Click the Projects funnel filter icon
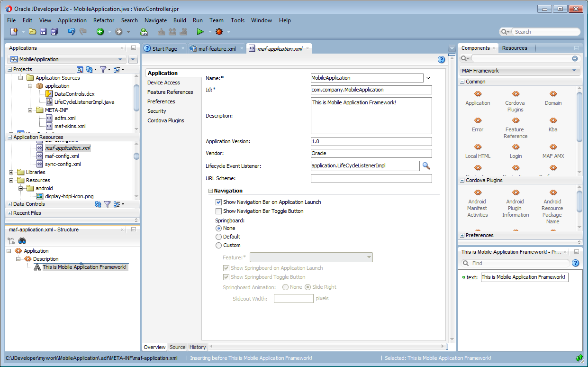This screenshot has height=367, width=588. [x=103, y=69]
